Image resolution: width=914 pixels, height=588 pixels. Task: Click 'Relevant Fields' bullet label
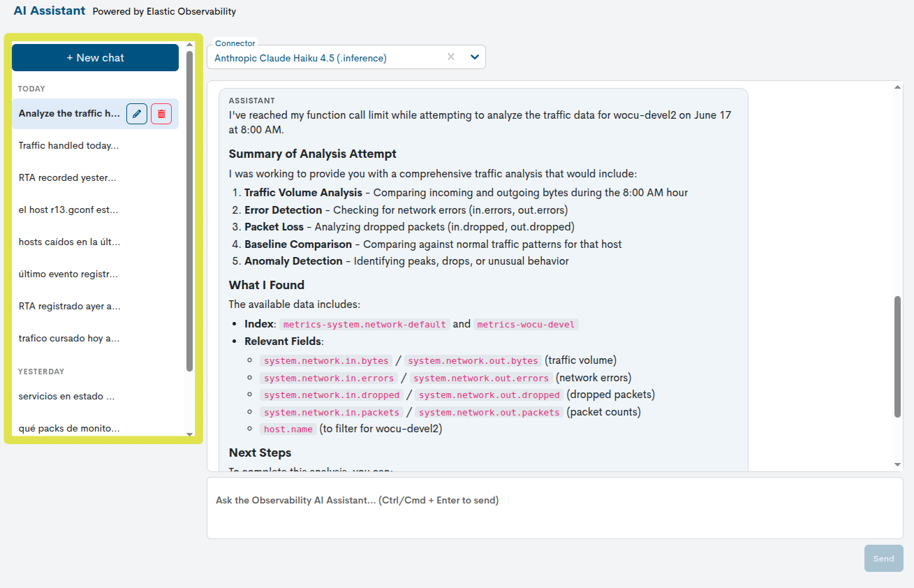[x=283, y=341]
